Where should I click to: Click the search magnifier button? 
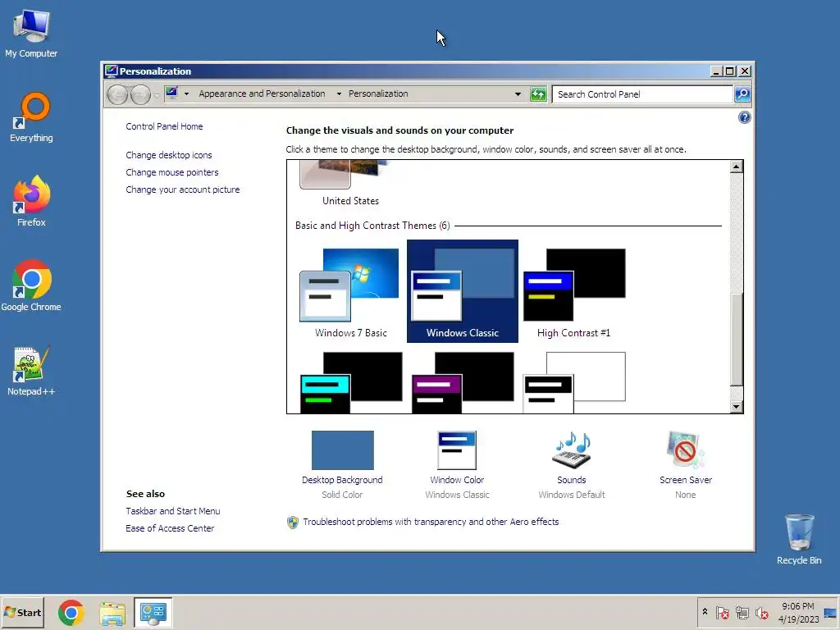[x=742, y=94]
